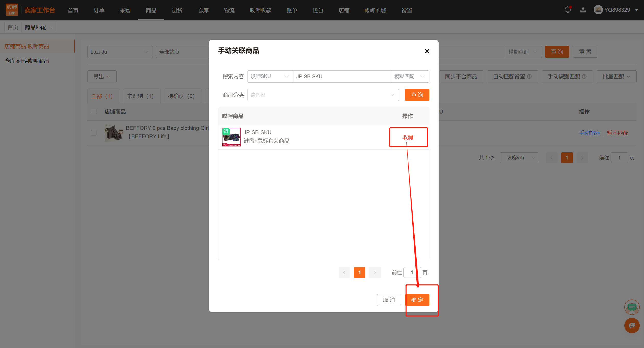Click the keyboard product thumbnail

[x=231, y=137]
